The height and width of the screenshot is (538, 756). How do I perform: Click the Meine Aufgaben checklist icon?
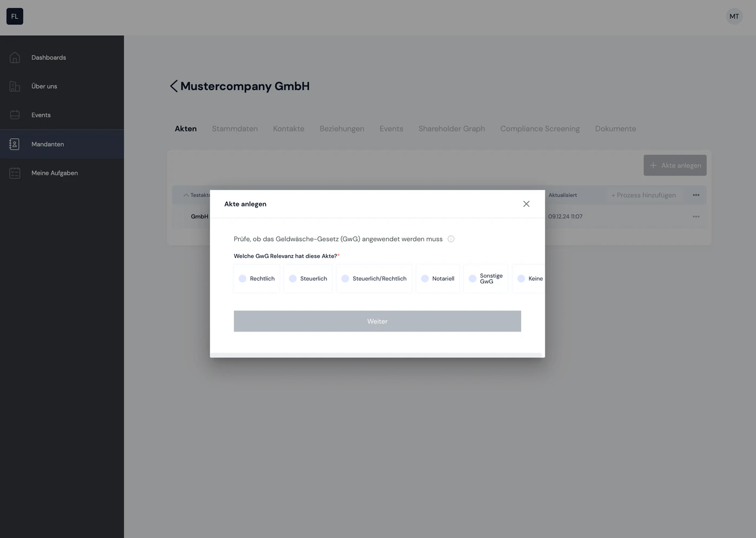click(15, 173)
